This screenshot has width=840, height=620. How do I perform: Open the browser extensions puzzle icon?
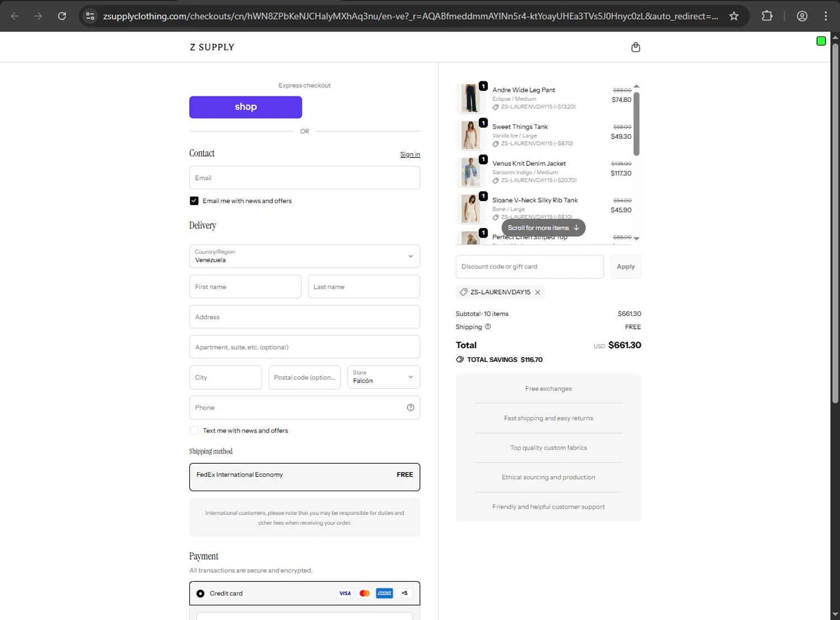(x=767, y=16)
